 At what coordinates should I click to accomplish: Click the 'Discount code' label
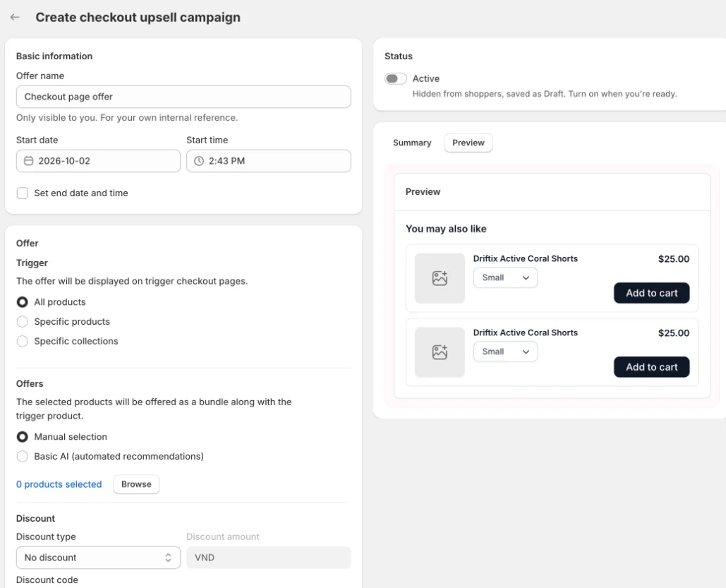tap(47, 580)
